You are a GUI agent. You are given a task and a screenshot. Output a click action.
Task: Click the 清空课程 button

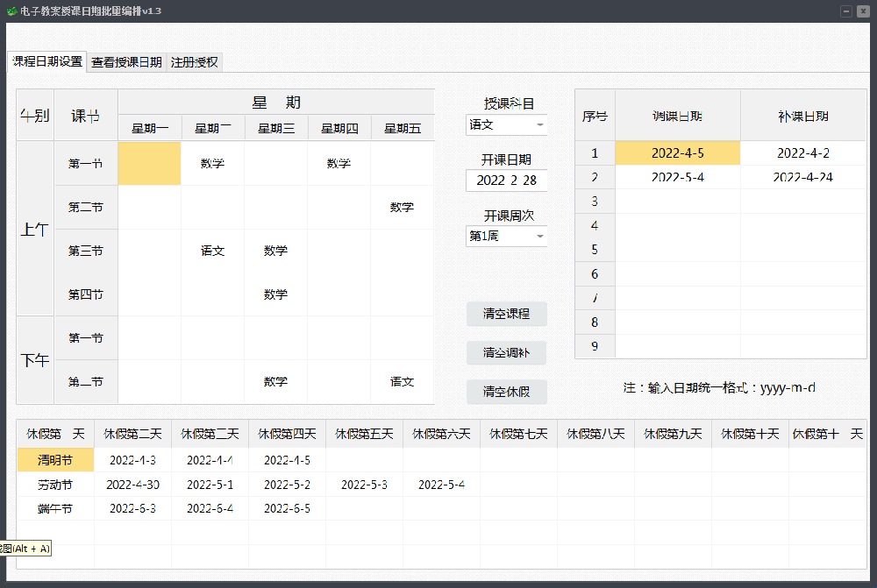tap(506, 314)
